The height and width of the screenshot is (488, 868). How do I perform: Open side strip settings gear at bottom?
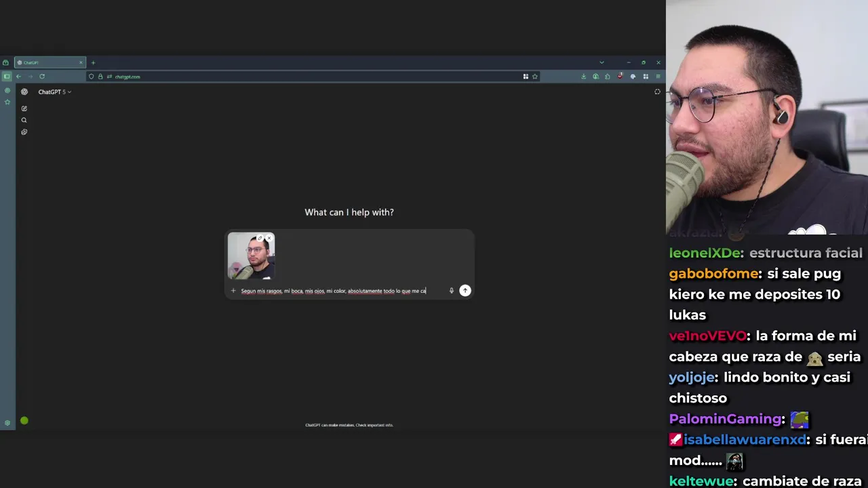[x=7, y=423]
